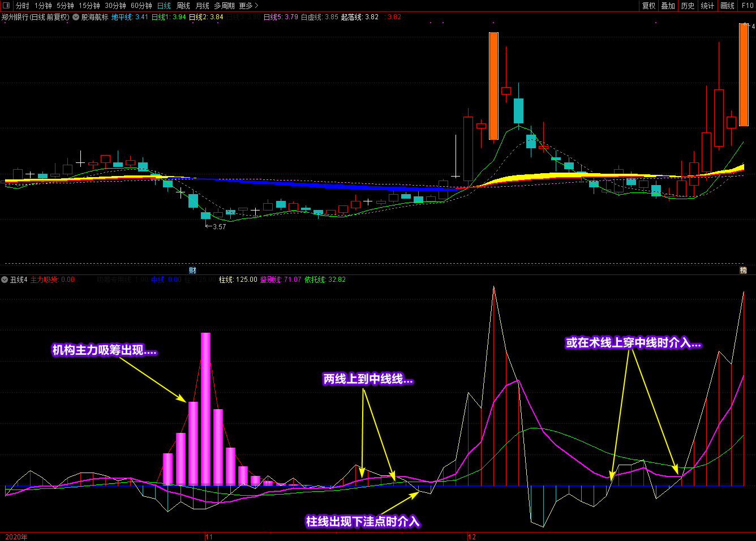This screenshot has width=756, height=541.
Task: Click the 多周期 multi-period button
Action: (224, 6)
